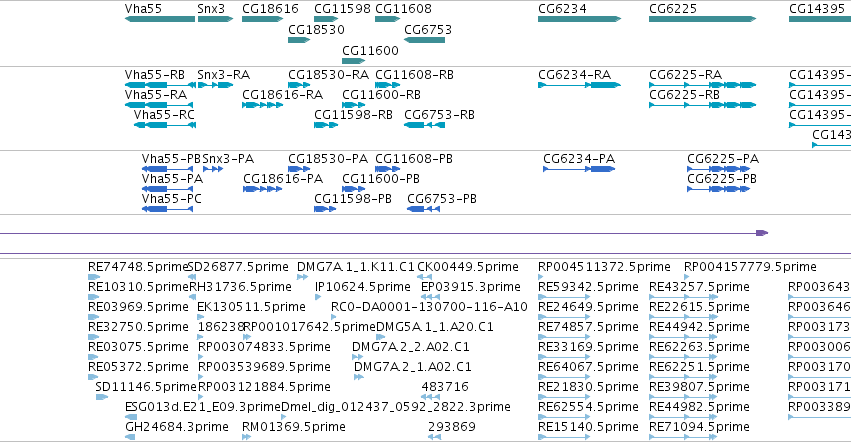Screen dimensions: 851x442
Task: Click the IP10624.5prime EST label
Action: 363,287
